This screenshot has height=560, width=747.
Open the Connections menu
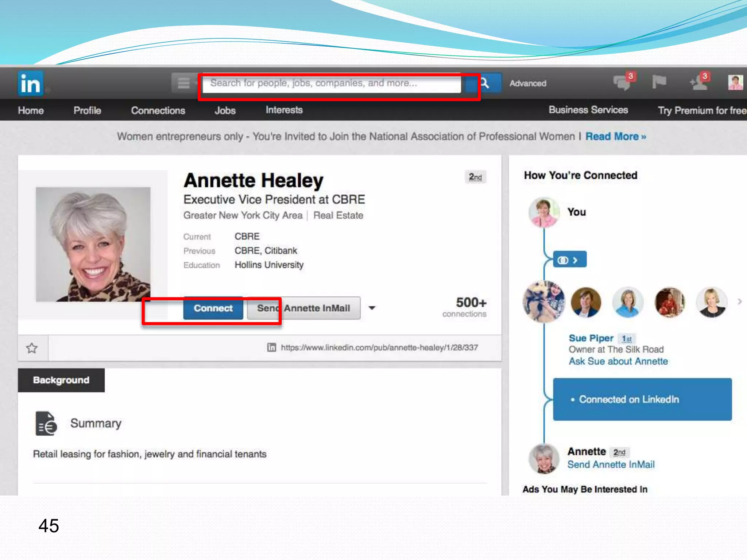point(158,110)
